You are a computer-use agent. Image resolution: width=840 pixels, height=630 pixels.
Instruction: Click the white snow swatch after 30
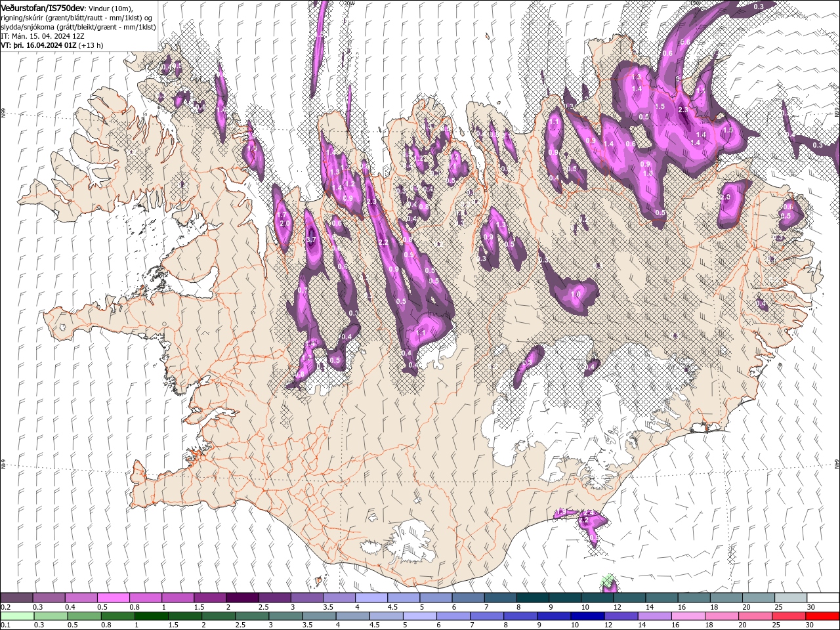coord(823,598)
